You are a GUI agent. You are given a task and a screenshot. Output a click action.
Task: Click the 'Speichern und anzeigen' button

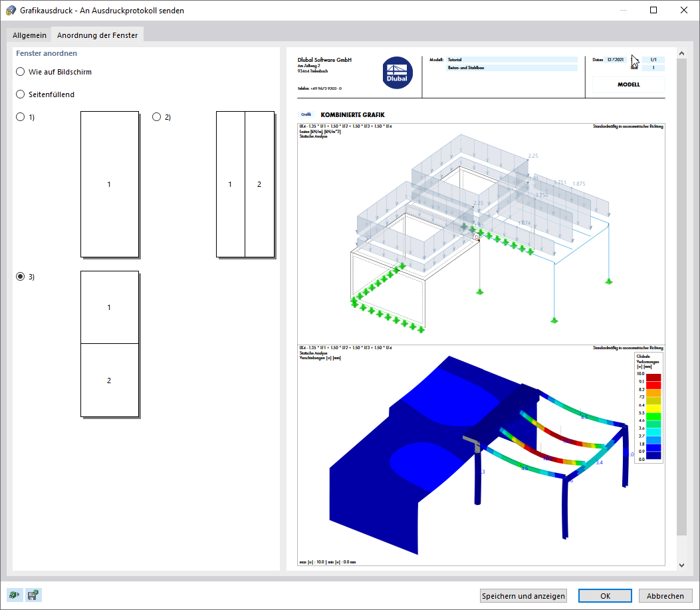[523, 596]
